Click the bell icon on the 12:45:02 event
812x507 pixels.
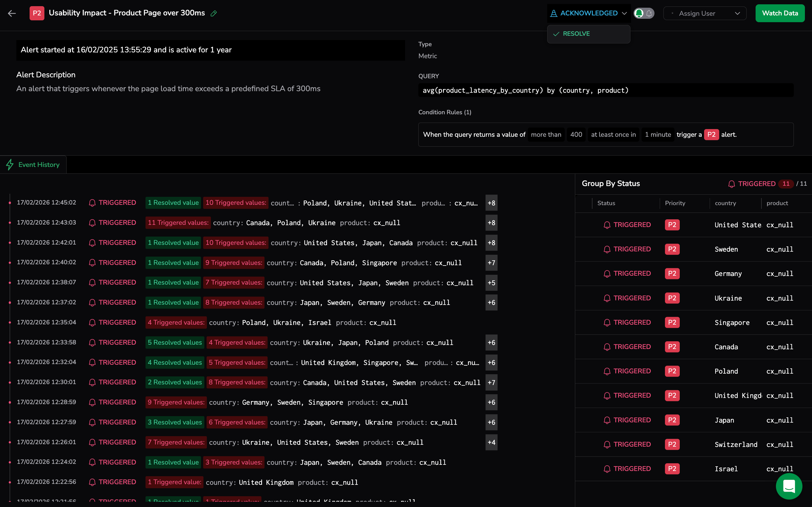[x=92, y=203]
